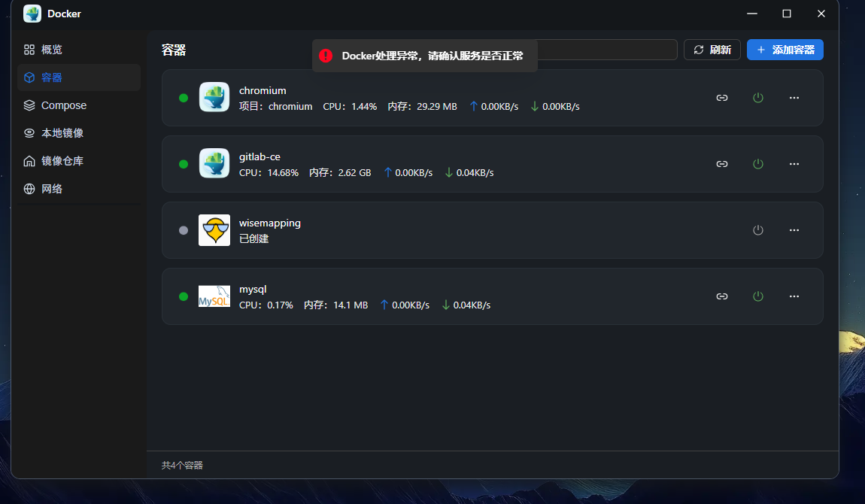This screenshot has height=504, width=865.
Task: Click 添加容器 to add a container
Action: [785, 50]
